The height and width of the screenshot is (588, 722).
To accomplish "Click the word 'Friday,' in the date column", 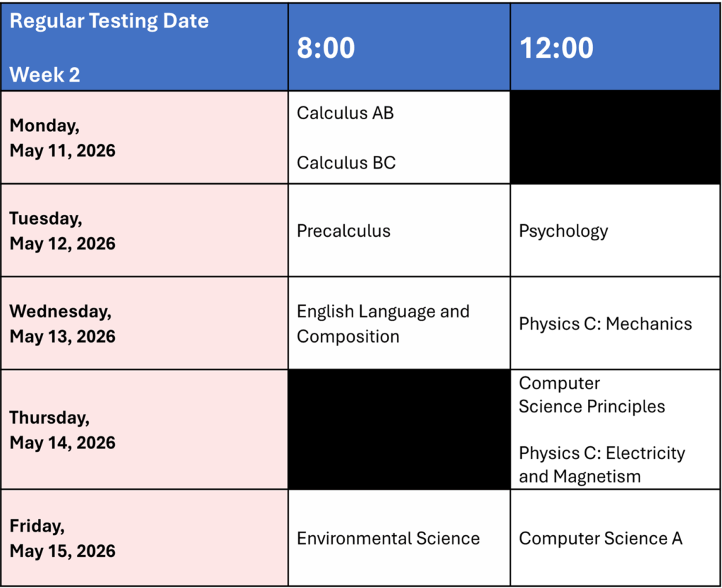I will (37, 525).
